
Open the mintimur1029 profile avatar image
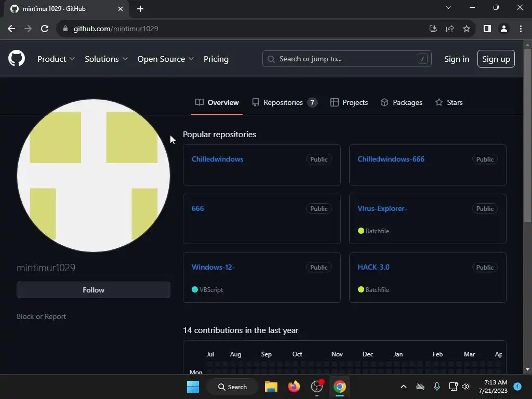(94, 176)
